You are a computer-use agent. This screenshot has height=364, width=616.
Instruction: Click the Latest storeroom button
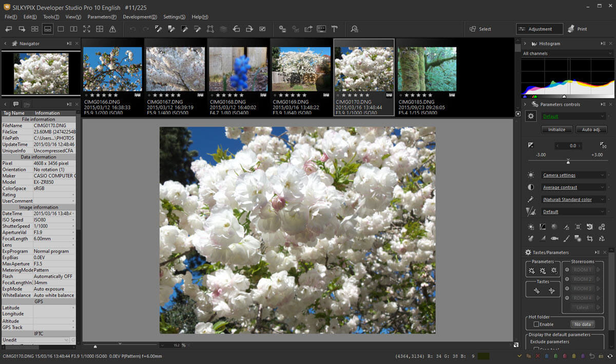point(583,307)
